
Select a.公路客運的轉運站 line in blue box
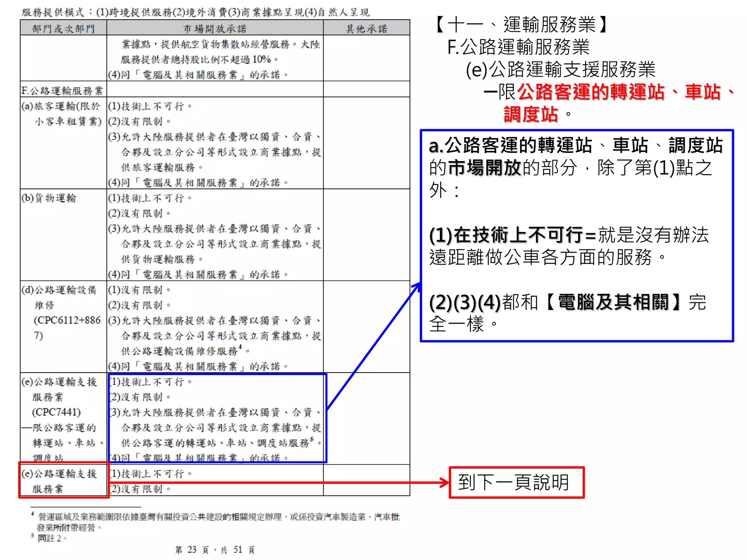[576, 145]
